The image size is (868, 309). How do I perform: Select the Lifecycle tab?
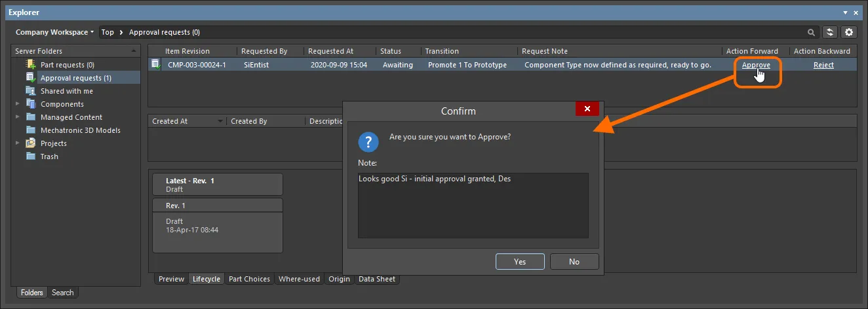[206, 279]
